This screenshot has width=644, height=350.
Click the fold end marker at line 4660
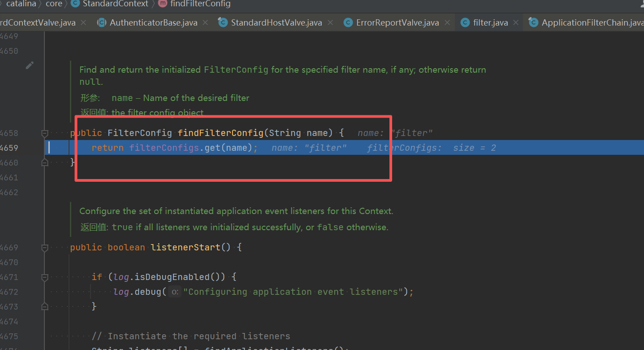(44, 162)
